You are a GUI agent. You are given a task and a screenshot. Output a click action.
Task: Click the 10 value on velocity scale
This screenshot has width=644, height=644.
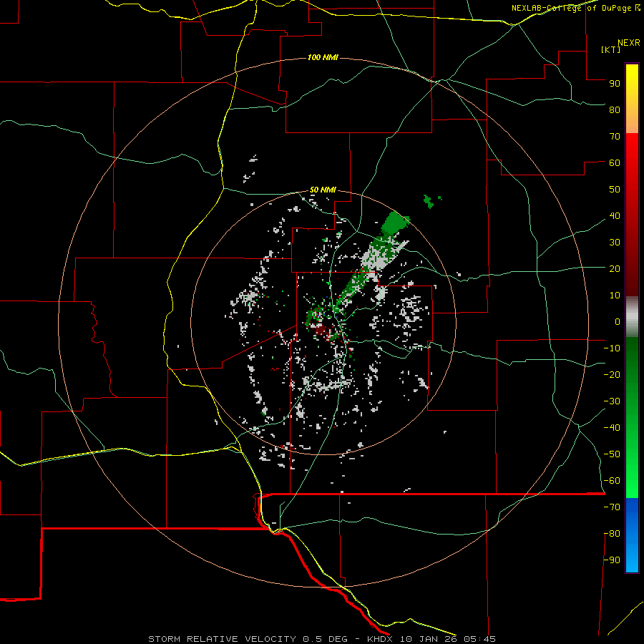pyautogui.click(x=615, y=296)
